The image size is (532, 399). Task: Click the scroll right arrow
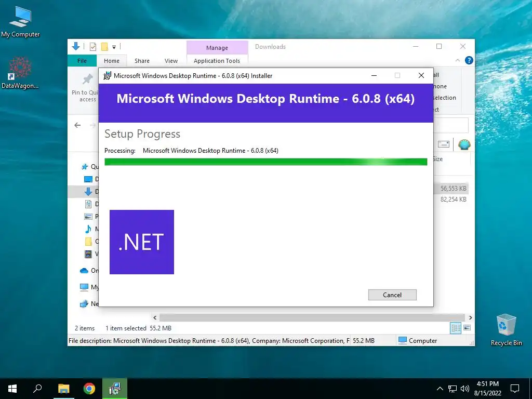click(x=470, y=317)
